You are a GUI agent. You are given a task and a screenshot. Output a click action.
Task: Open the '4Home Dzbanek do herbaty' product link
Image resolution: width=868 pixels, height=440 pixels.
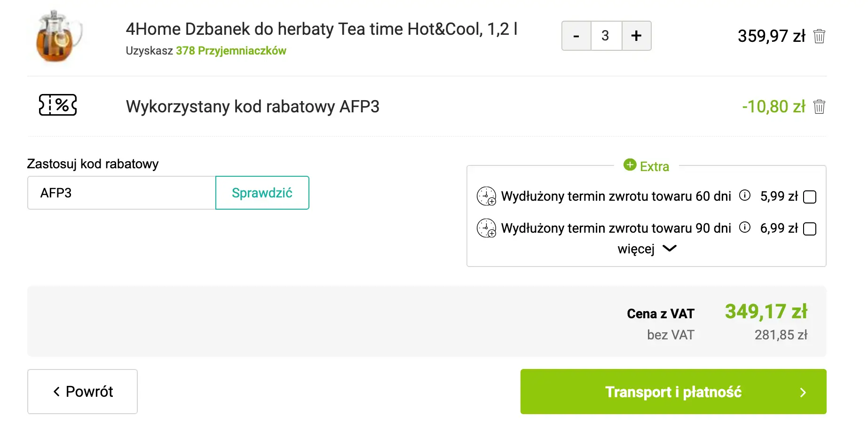tap(321, 29)
